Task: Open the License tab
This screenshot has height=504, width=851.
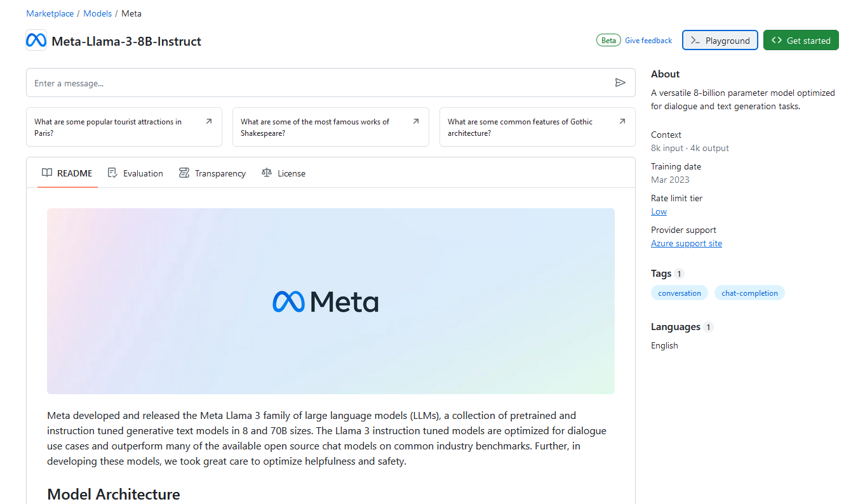Action: (x=283, y=173)
